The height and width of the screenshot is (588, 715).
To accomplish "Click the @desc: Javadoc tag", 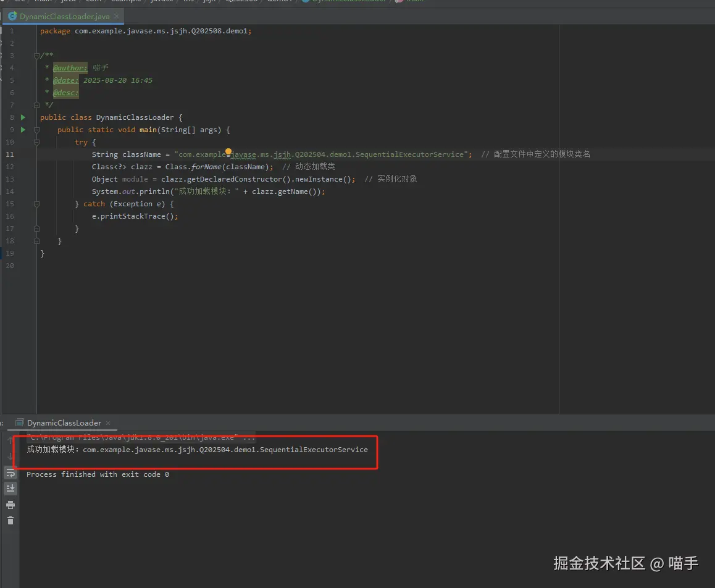I will point(65,93).
